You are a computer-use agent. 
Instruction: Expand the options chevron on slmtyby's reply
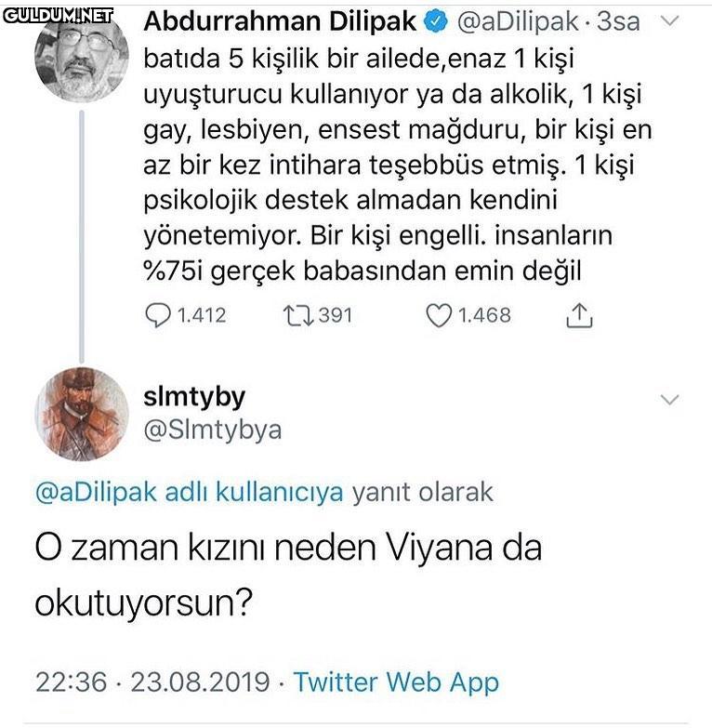click(670, 400)
